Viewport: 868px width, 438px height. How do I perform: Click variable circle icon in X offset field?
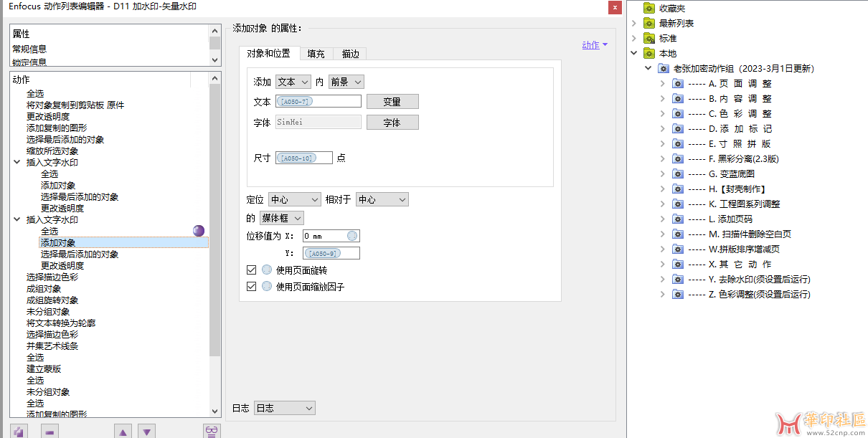coord(352,236)
